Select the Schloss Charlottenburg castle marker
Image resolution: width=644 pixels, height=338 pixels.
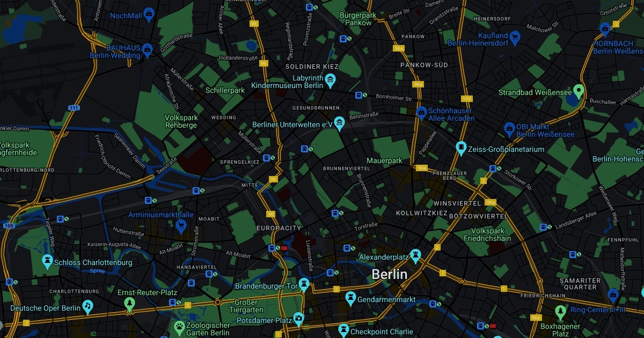click(48, 261)
